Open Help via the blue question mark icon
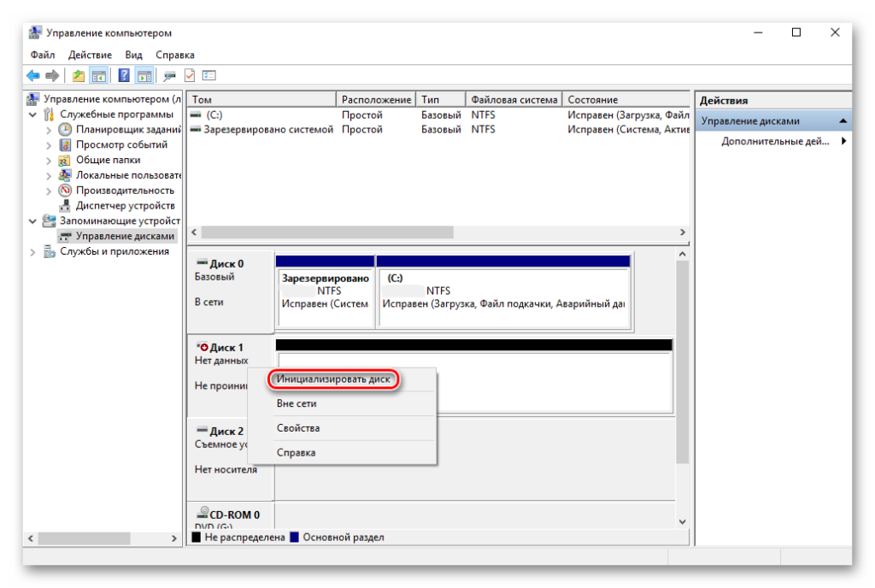The height and width of the screenshot is (588, 875). point(124,75)
